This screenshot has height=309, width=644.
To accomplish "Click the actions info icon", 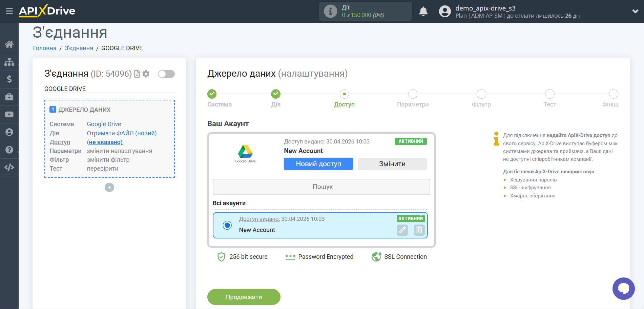I will (330, 11).
